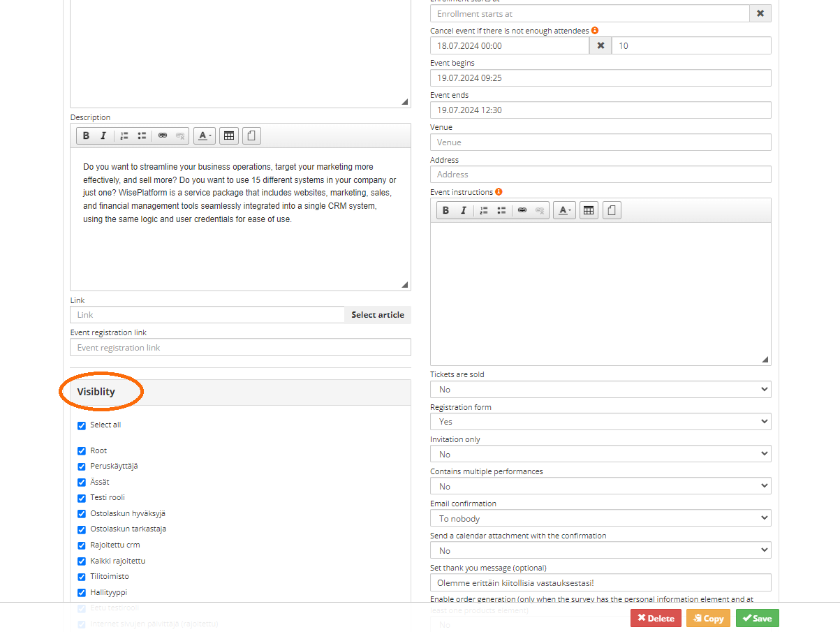Open templates icon in Event instructions editor
This screenshot has width=840, height=632.
[x=612, y=210]
